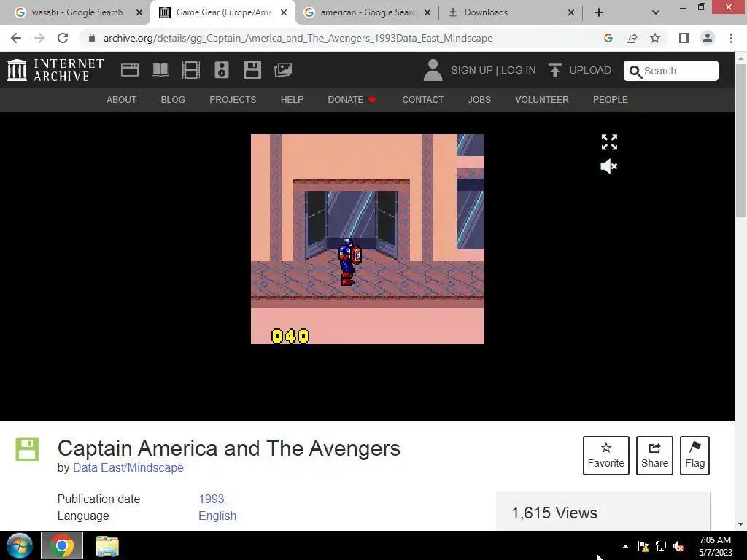Open a new browser tab
This screenshot has width=747, height=560.
coord(599,12)
